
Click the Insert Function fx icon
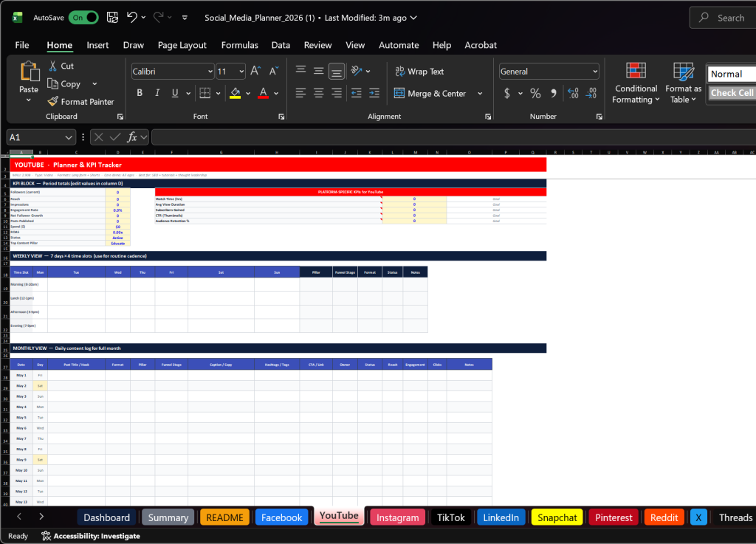pos(132,137)
